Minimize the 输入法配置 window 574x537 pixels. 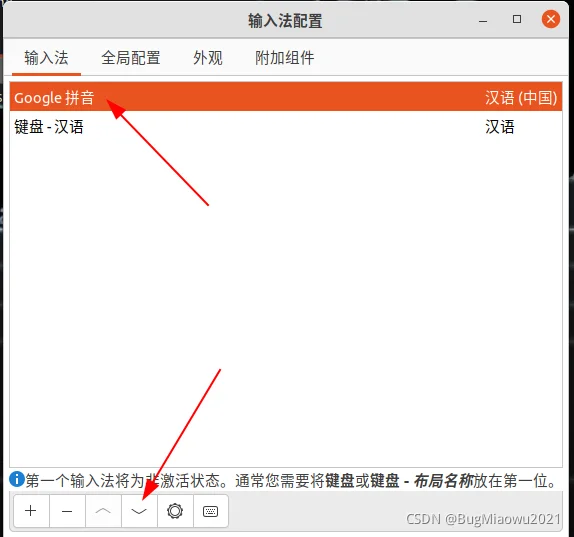coord(483,20)
